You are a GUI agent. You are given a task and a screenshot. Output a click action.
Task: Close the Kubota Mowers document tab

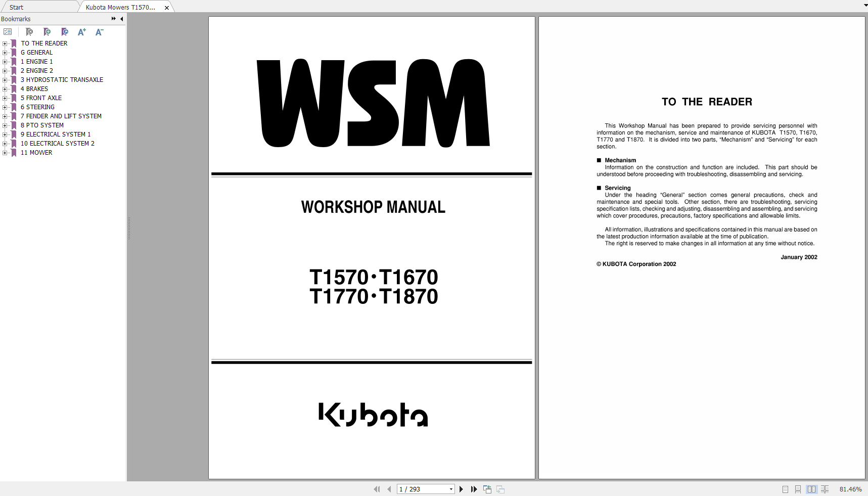(x=167, y=8)
